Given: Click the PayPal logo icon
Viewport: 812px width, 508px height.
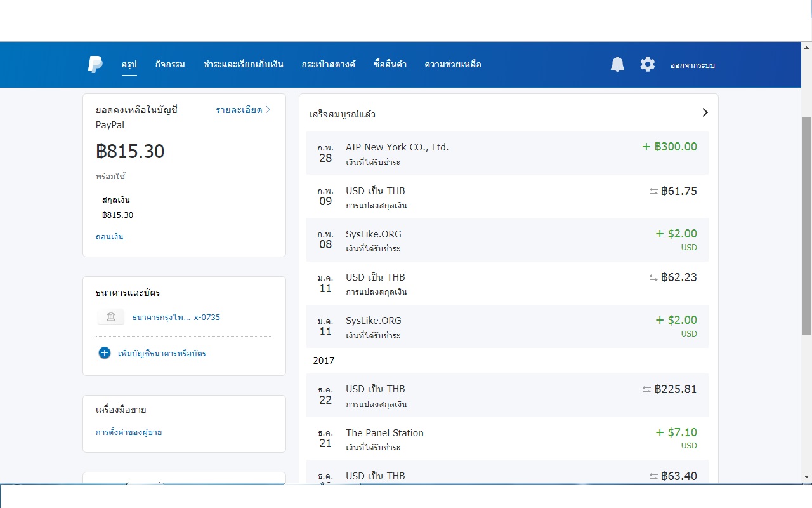Looking at the screenshot, I should point(95,64).
